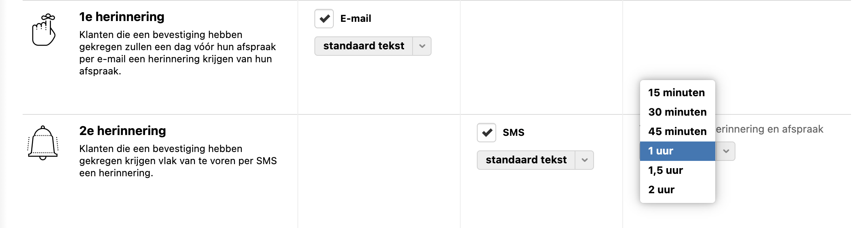Click the '2e herinnering' heading
Screen dimensions: 868x228
point(122,131)
